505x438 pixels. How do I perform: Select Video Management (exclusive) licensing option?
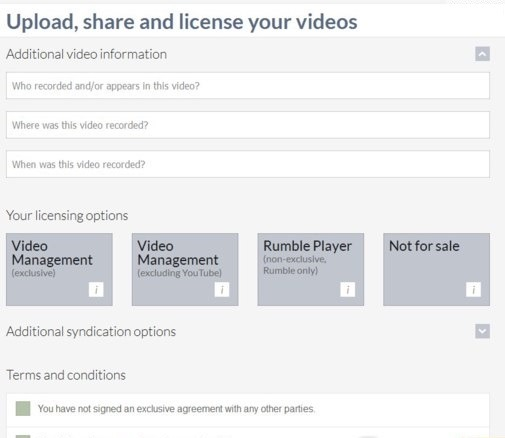[59, 269]
